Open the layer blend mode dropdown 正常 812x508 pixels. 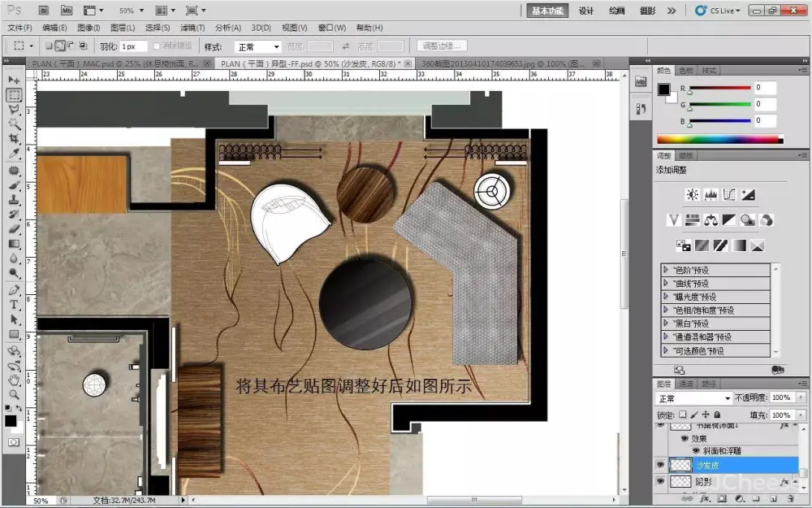[x=694, y=398]
